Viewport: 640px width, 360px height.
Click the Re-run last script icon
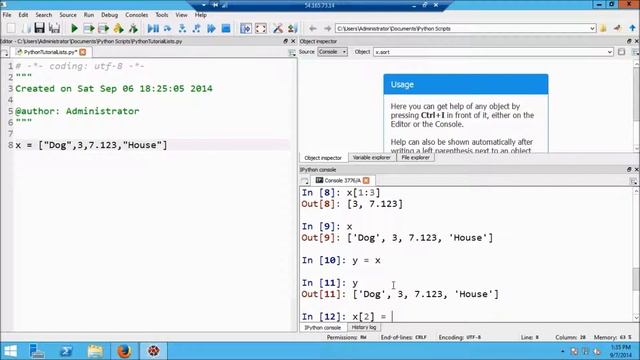133,28
